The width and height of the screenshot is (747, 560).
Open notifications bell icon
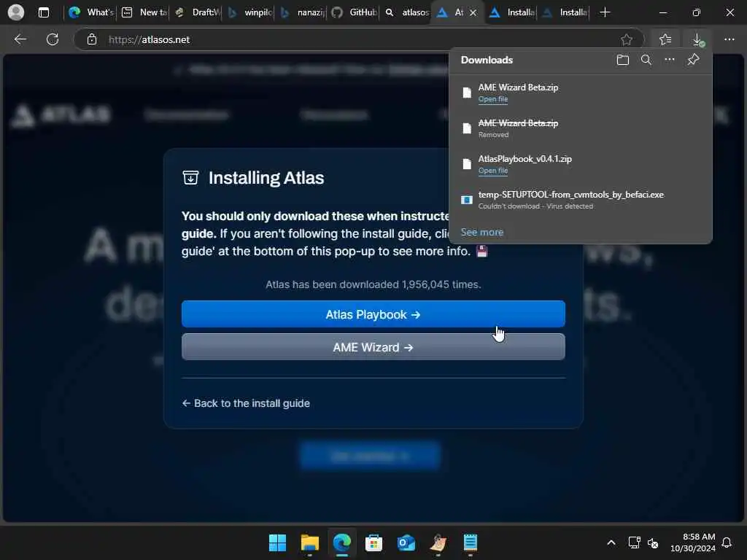pyautogui.click(x=727, y=542)
